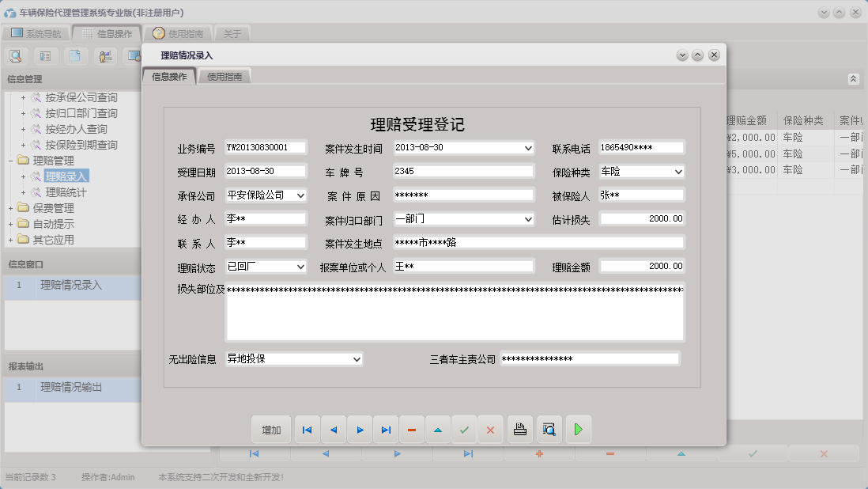The height and width of the screenshot is (489, 868).
Task: Click the green play arrow icon
Action: coord(579,430)
